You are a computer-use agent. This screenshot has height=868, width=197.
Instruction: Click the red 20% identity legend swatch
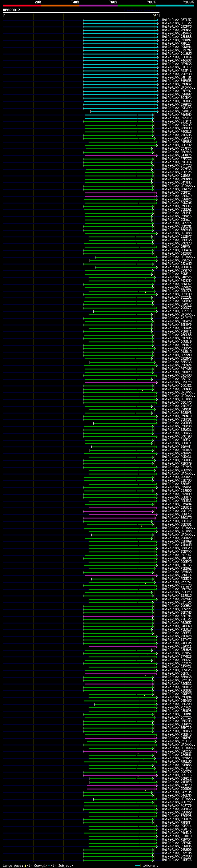[22, 6]
